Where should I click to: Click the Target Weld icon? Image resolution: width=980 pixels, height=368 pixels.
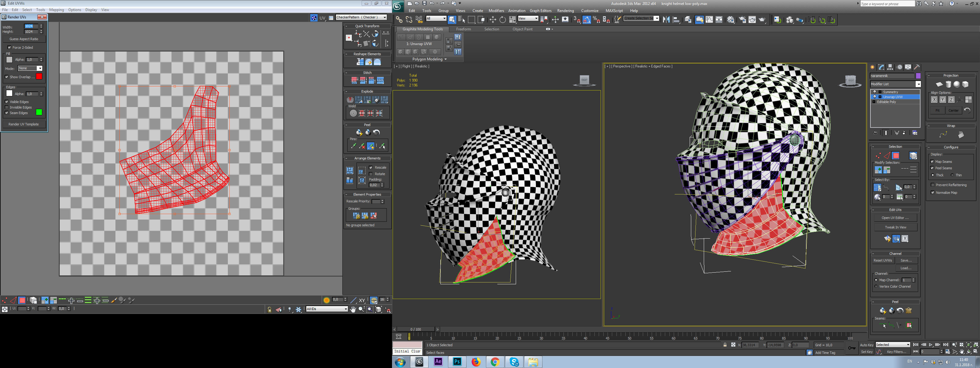[353, 113]
